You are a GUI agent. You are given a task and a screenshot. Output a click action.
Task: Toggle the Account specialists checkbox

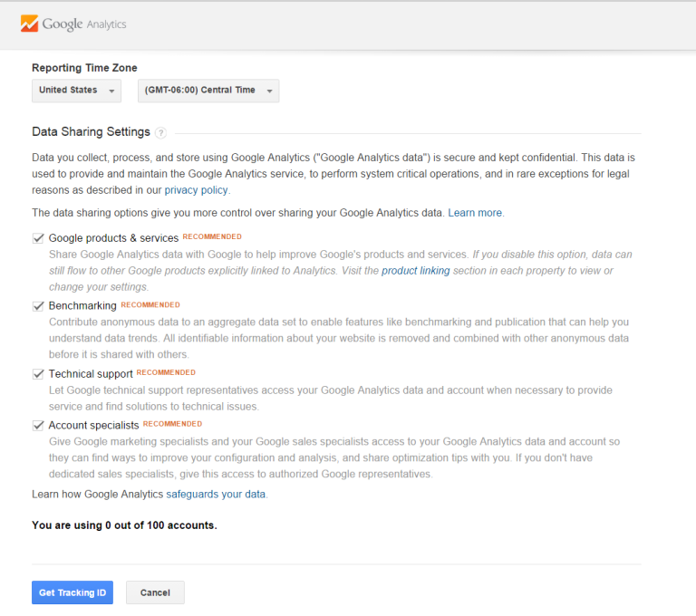tap(38, 426)
